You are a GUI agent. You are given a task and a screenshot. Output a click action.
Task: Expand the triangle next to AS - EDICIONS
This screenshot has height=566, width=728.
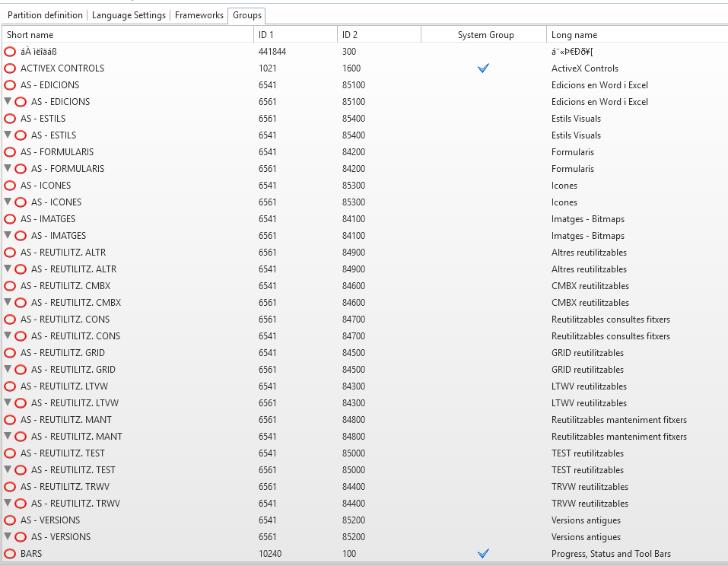tap(8, 102)
